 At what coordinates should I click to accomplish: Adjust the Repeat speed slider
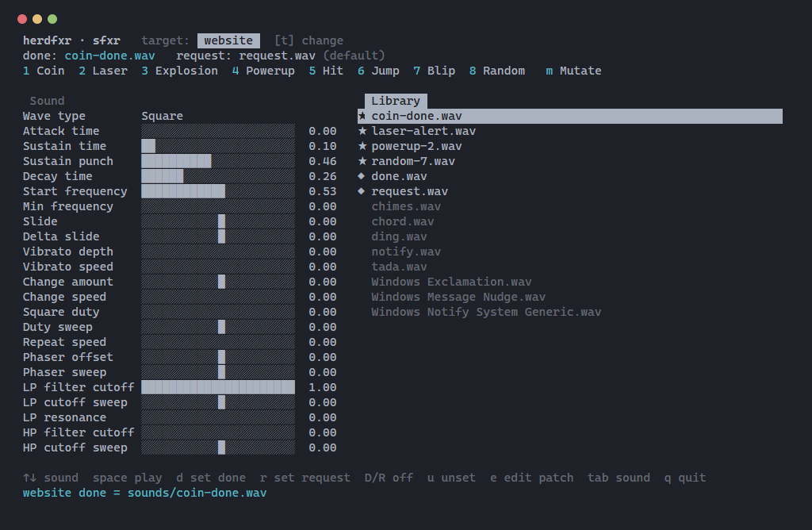pyautogui.click(x=218, y=342)
